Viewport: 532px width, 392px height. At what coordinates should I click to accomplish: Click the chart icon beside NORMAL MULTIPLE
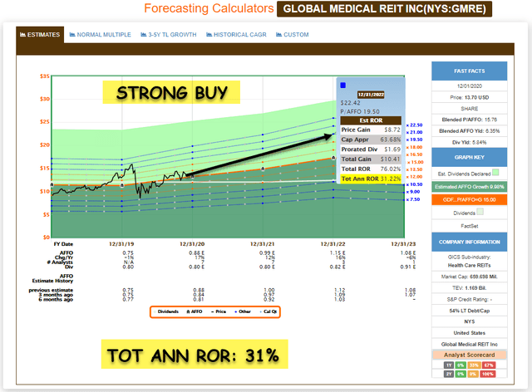click(72, 35)
